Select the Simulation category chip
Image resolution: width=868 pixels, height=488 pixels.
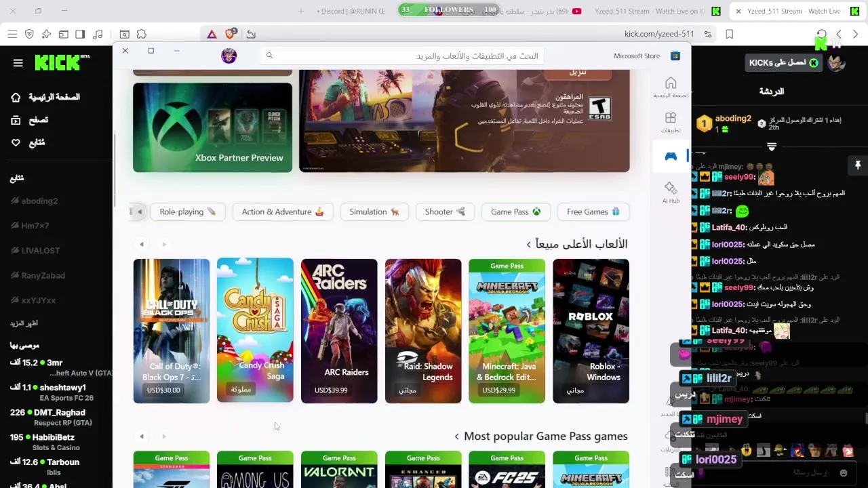[x=374, y=211]
